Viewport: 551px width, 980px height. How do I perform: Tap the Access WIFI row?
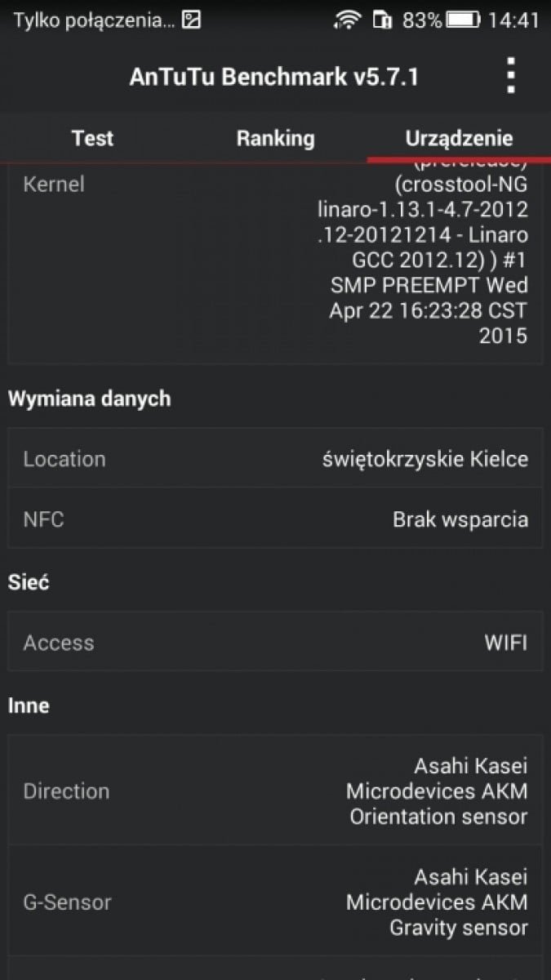tap(275, 642)
